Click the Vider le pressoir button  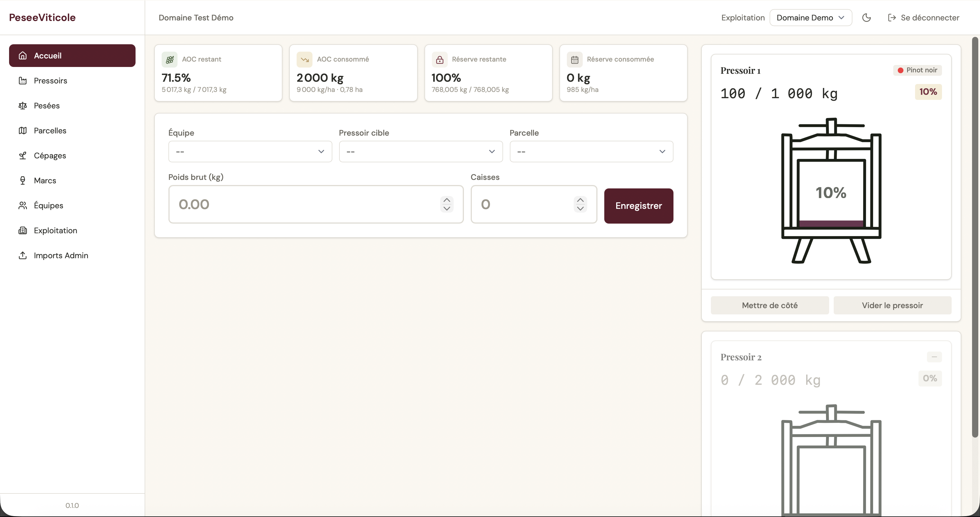coord(892,305)
